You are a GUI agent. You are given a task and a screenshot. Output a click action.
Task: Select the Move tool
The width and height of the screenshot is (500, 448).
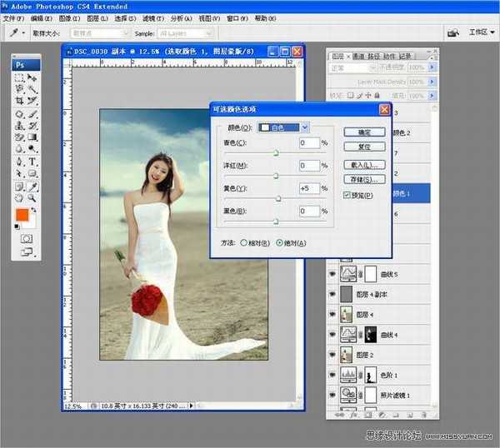(x=32, y=77)
